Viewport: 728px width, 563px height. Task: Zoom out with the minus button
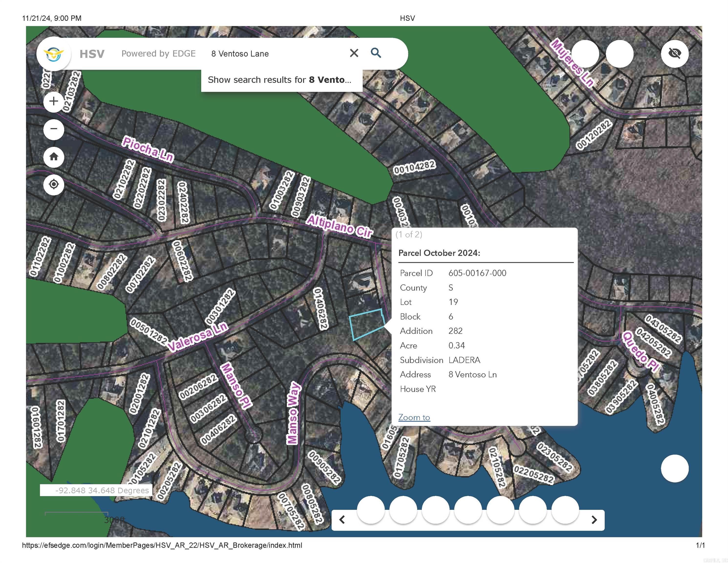(x=54, y=129)
